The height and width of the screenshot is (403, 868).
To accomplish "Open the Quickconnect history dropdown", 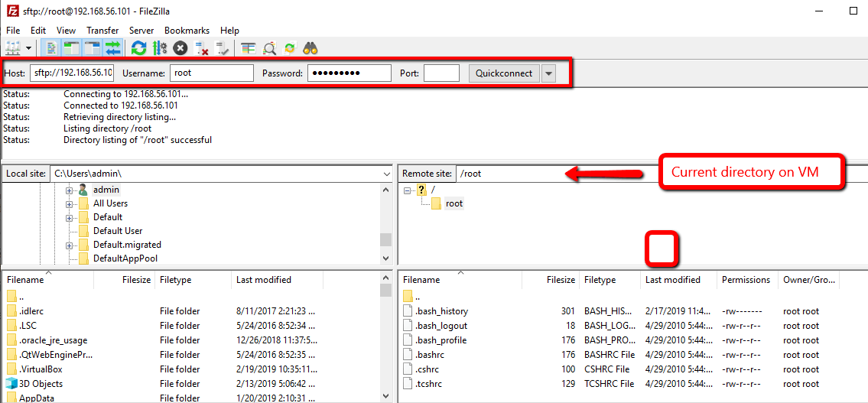I will coord(548,73).
